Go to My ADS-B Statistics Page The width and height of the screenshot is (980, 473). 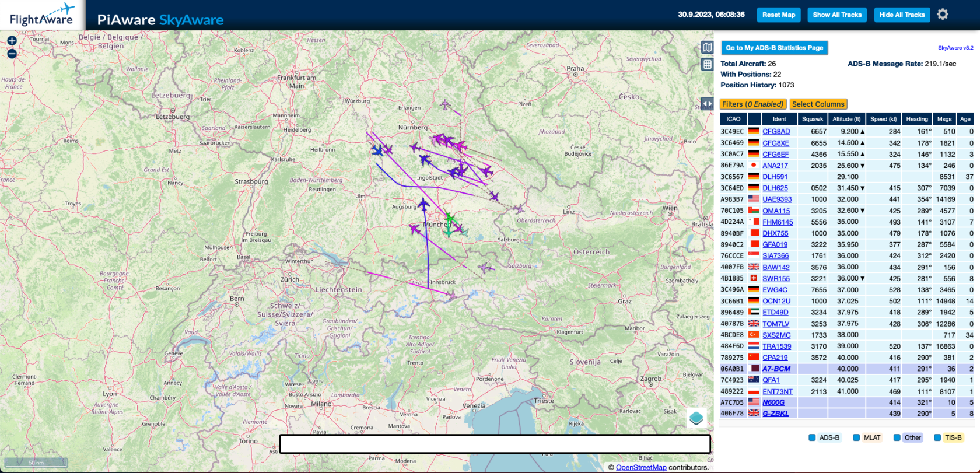point(775,48)
